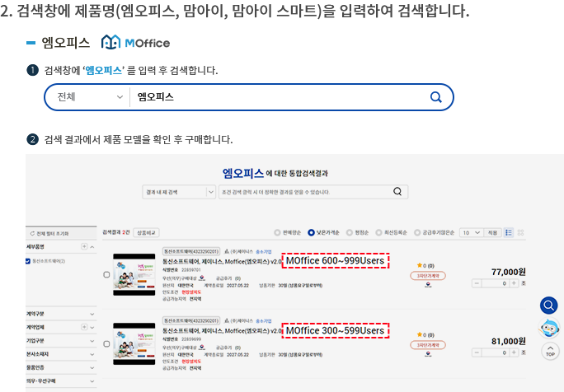
Task: Click plus icon beside 세부품명 filter
Action: [x=84, y=246]
